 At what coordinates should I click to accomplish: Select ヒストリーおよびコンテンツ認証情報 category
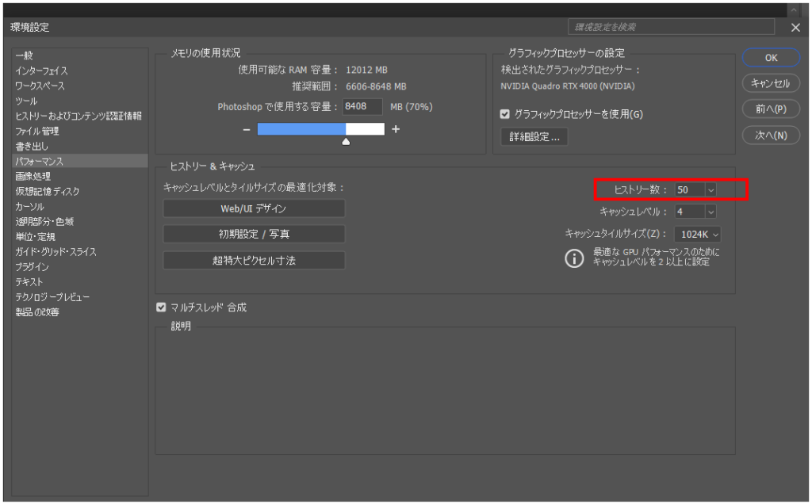[79, 116]
